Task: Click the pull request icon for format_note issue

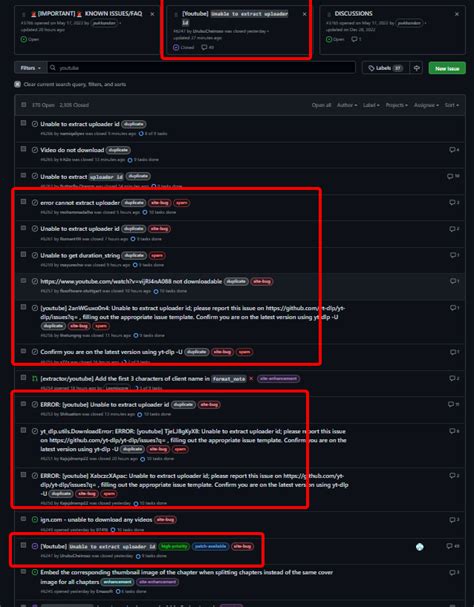Action: 35,378
